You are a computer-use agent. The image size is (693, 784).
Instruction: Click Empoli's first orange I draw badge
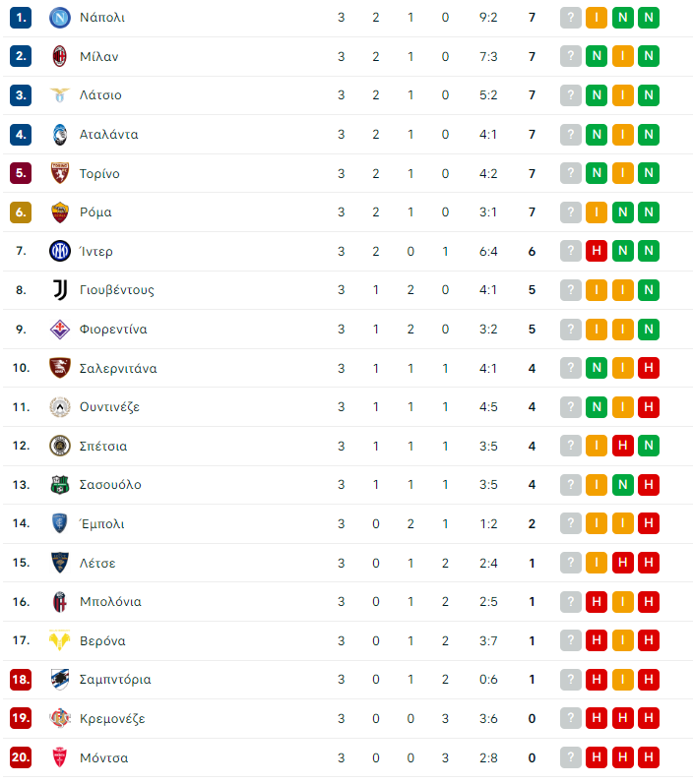point(597,523)
